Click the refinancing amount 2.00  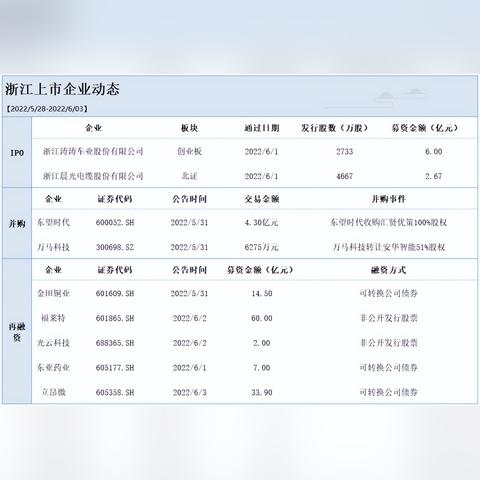pyautogui.click(x=262, y=343)
